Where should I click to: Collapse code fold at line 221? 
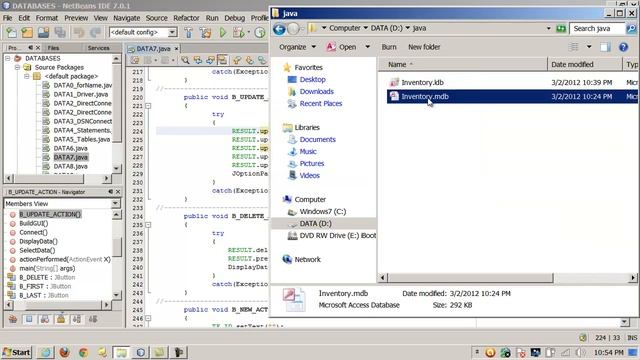[148, 106]
